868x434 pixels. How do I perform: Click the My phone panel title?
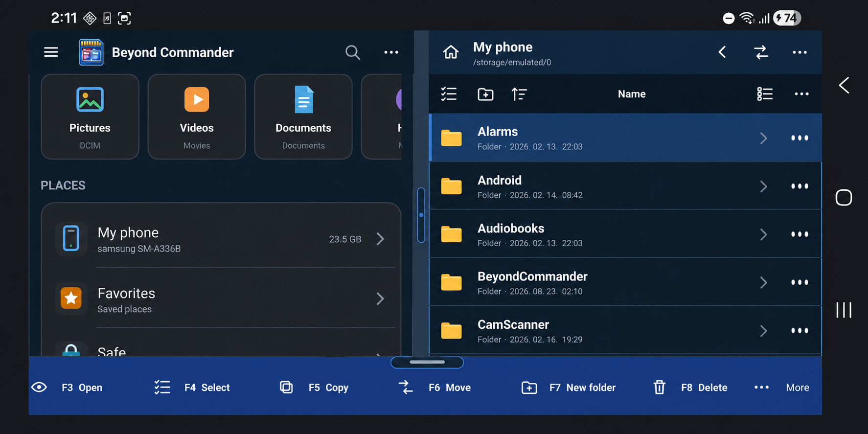[x=503, y=47]
